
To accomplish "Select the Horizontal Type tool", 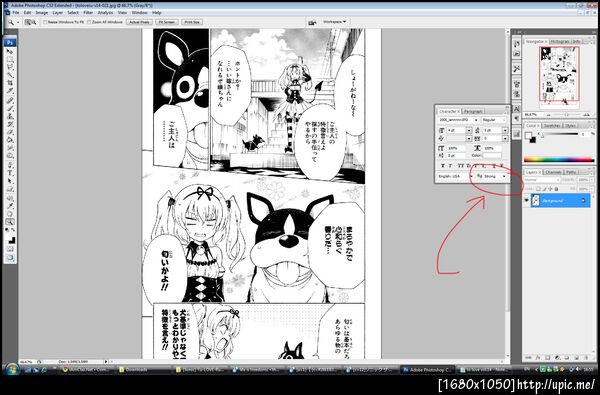I will 10,173.
